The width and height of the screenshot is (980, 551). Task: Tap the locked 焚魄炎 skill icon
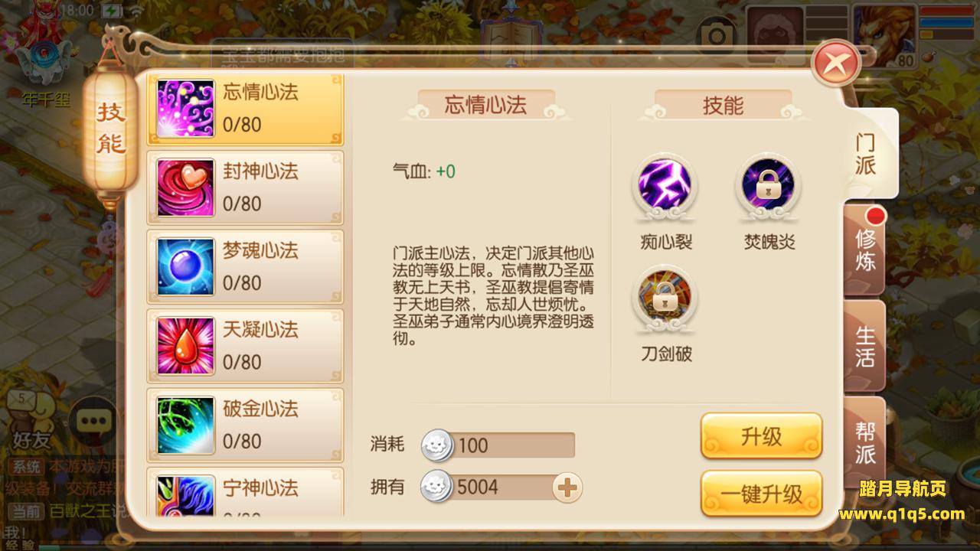click(768, 185)
